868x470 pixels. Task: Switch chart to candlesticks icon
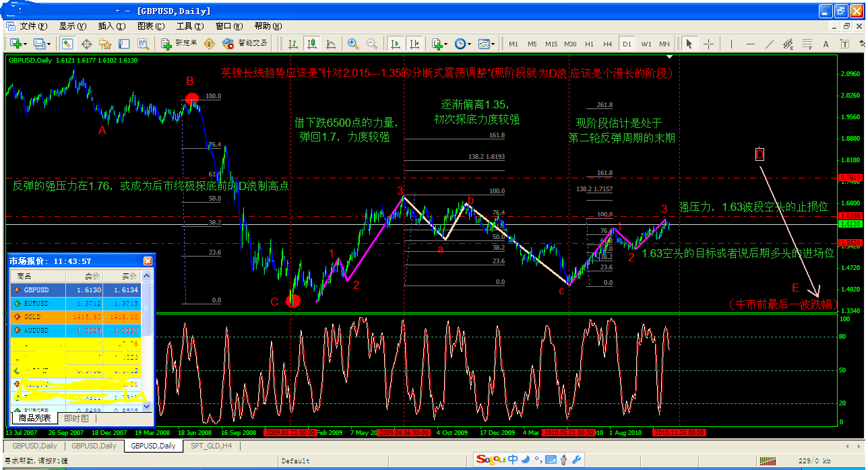(312, 44)
